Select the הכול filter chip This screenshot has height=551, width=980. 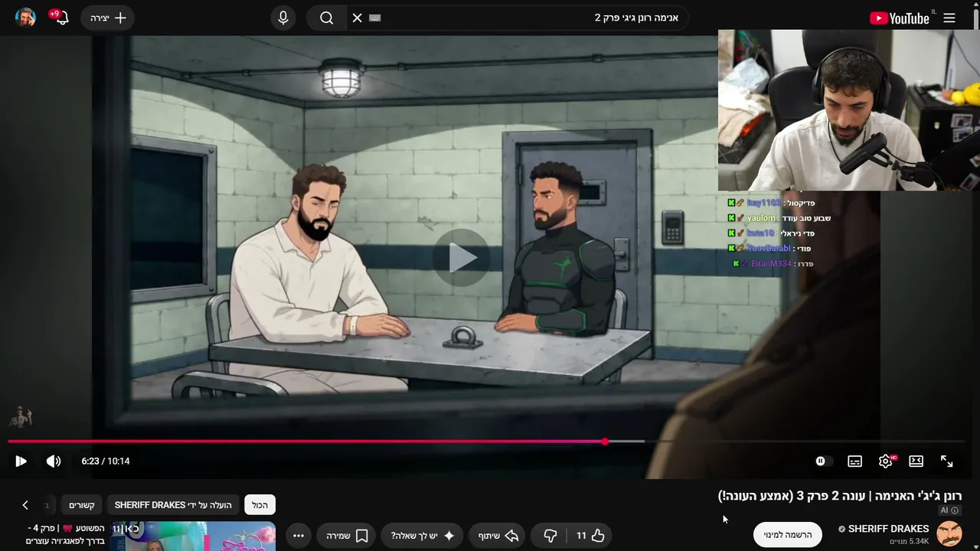pos(260,505)
